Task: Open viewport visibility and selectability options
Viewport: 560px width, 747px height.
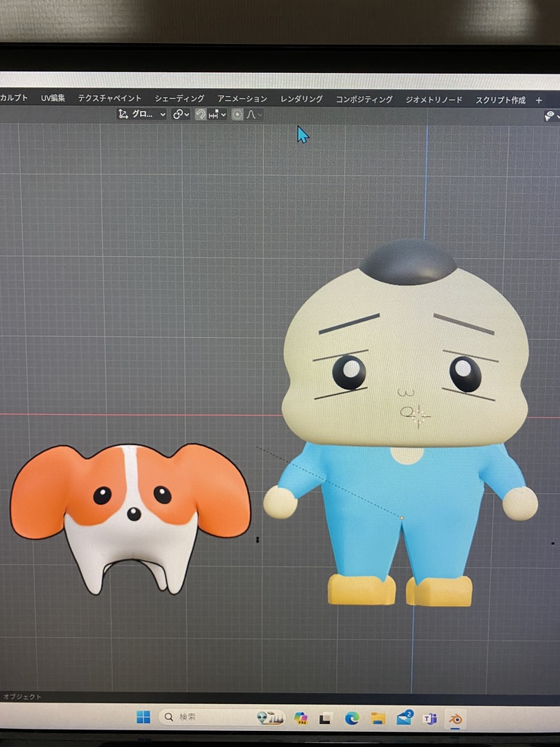Action: click(x=551, y=116)
